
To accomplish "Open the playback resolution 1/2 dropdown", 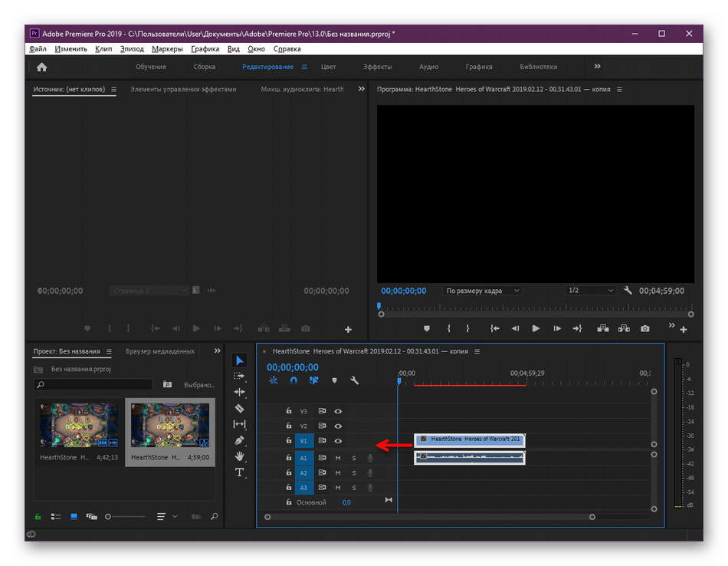I will (590, 291).
